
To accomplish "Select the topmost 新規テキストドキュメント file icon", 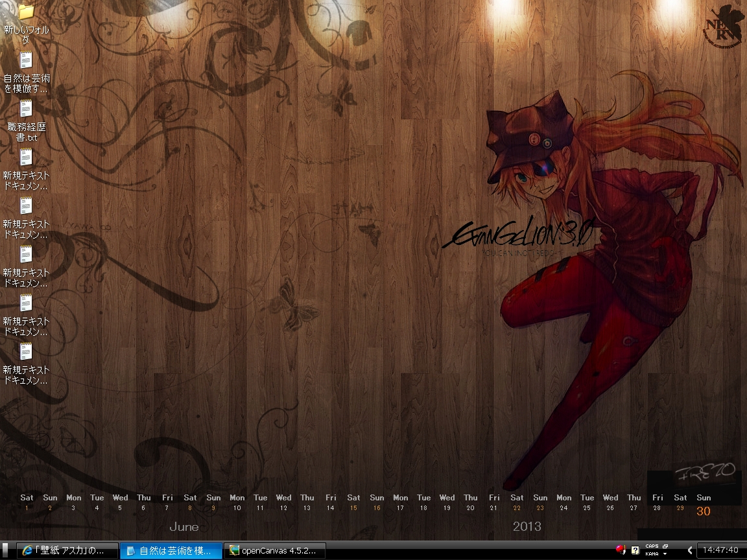I will (26, 158).
